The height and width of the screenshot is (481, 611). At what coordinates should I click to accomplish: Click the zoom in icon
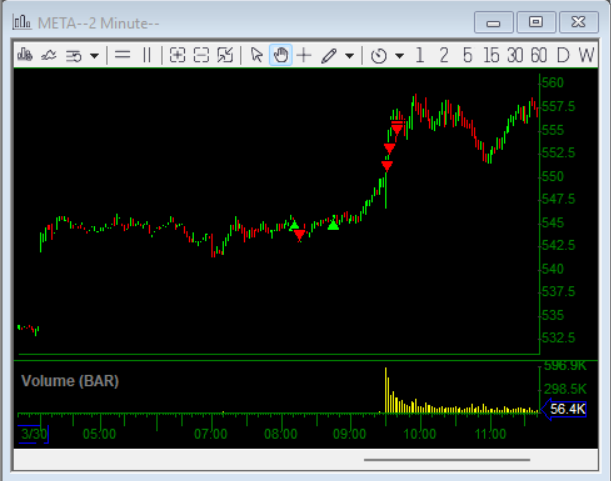coord(177,55)
